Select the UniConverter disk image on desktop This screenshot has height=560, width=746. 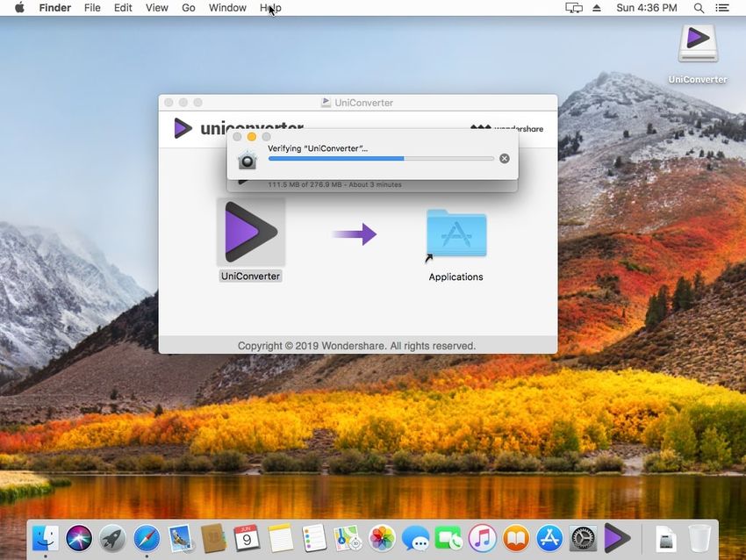tap(698, 42)
